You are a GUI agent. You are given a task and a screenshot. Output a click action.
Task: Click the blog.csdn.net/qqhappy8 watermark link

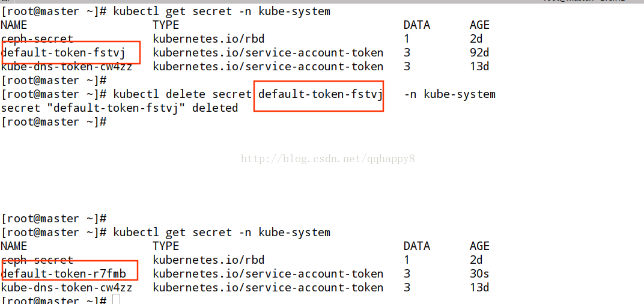328,159
